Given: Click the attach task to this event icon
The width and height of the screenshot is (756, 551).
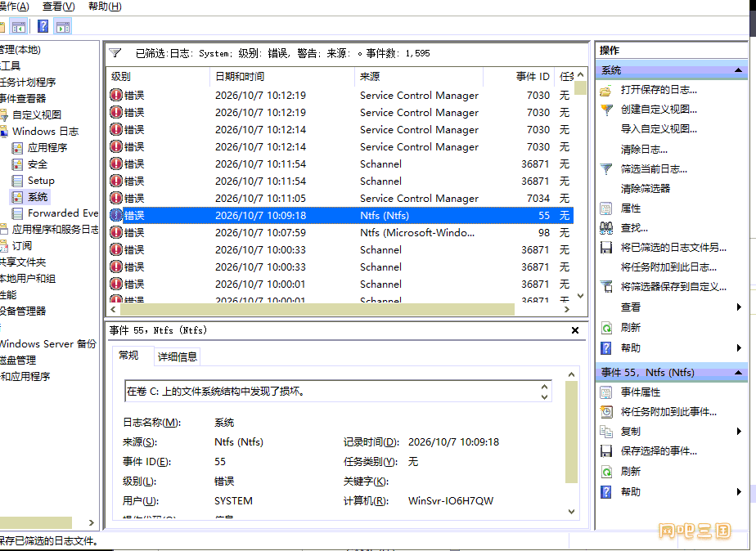Looking at the screenshot, I should (x=606, y=412).
